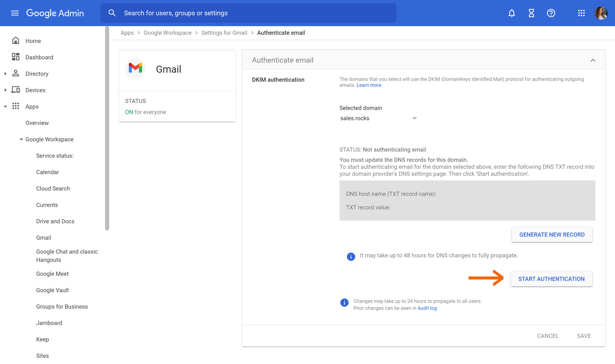Collapse the Authenticate email section chevron
This screenshot has height=364, width=615.
pos(593,60)
